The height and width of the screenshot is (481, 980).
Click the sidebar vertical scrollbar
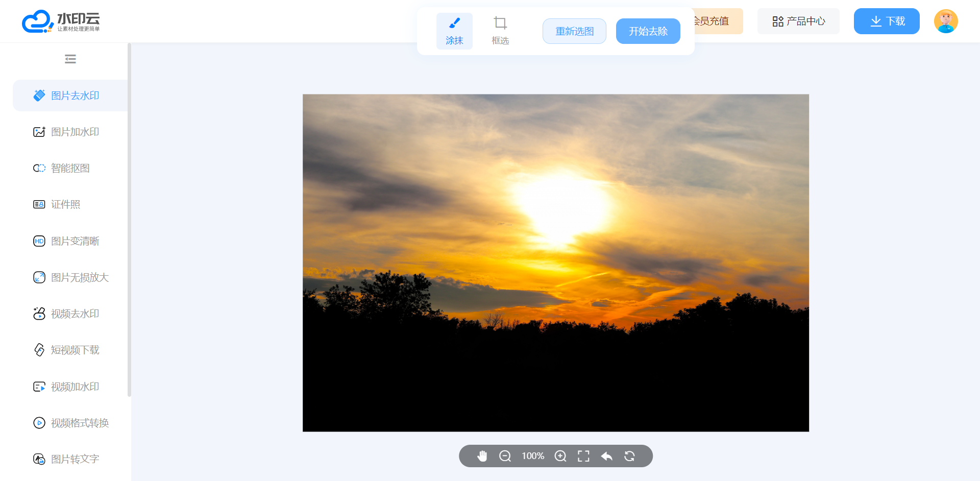[129, 220]
